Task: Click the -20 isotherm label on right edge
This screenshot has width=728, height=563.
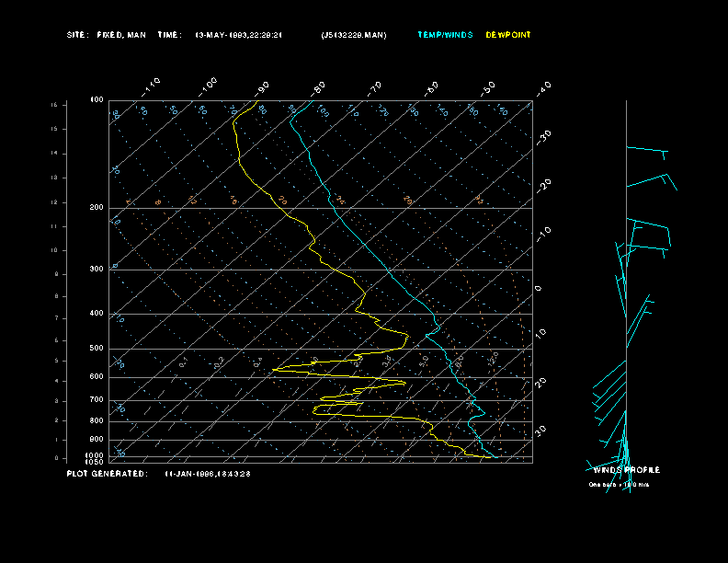Action: (x=543, y=186)
